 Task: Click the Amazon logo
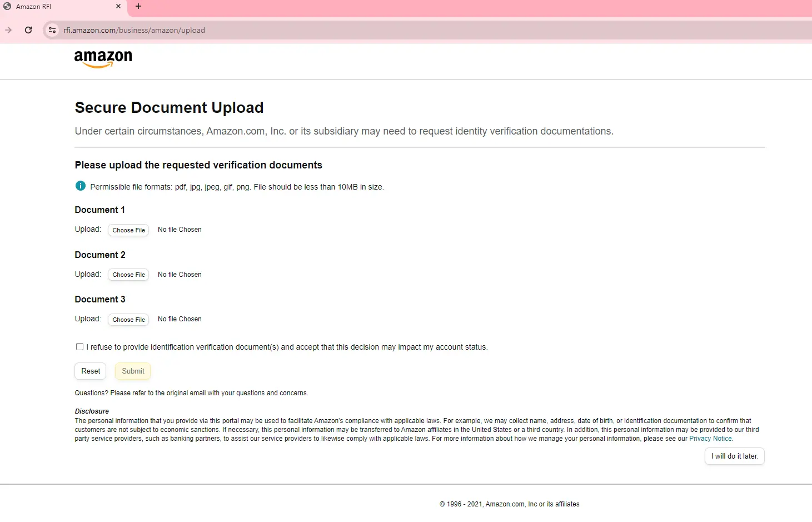tap(103, 59)
